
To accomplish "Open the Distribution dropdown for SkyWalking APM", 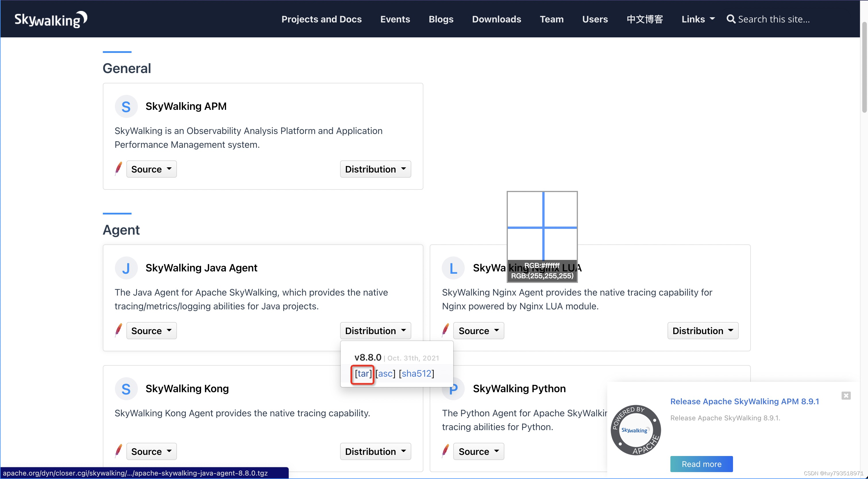I will tap(375, 169).
